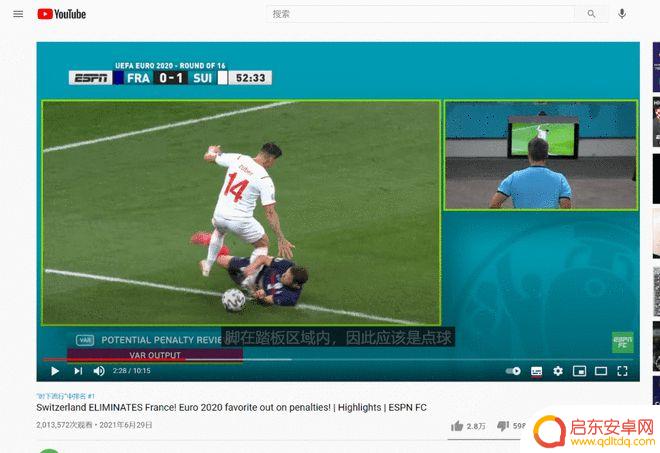Skip to the next video
This screenshot has height=453, width=660.
click(78, 371)
